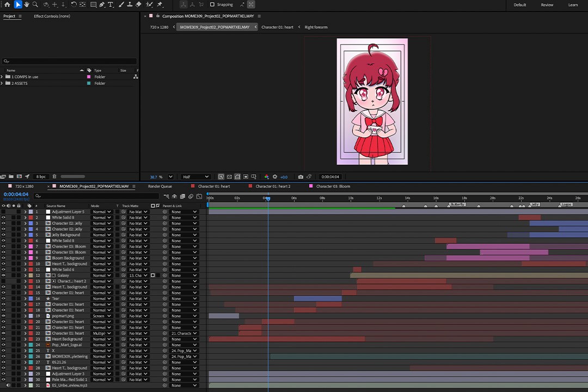Click the teal label swatch of 2 ASSETS
Image resolution: width=588 pixels, height=392 pixels.
pyautogui.click(x=89, y=83)
